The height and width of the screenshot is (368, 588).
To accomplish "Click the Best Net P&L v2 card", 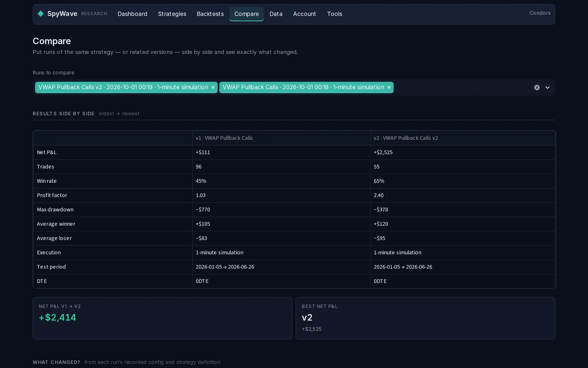I will [425, 318].
